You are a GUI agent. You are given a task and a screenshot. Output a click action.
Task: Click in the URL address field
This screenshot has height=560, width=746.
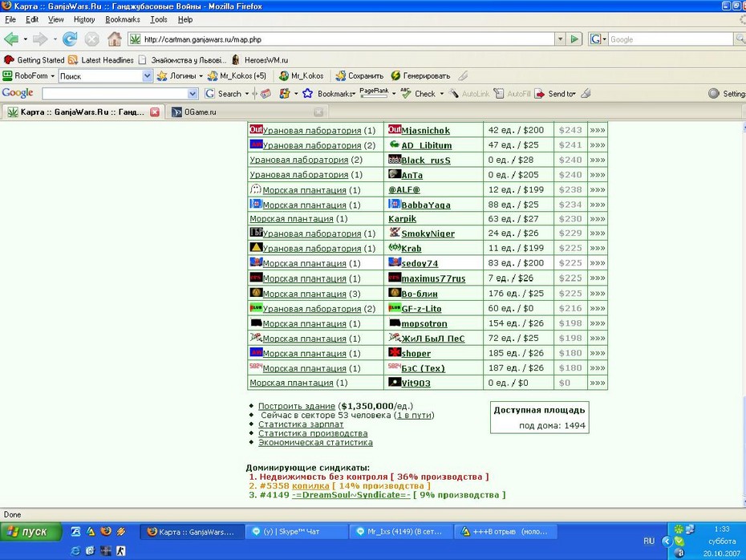pyautogui.click(x=347, y=39)
